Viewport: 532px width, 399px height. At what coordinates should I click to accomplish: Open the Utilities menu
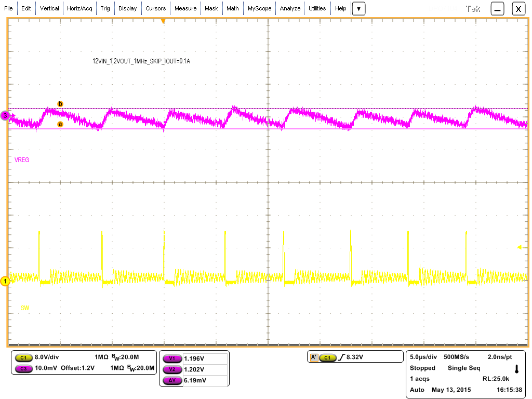tap(317, 8)
